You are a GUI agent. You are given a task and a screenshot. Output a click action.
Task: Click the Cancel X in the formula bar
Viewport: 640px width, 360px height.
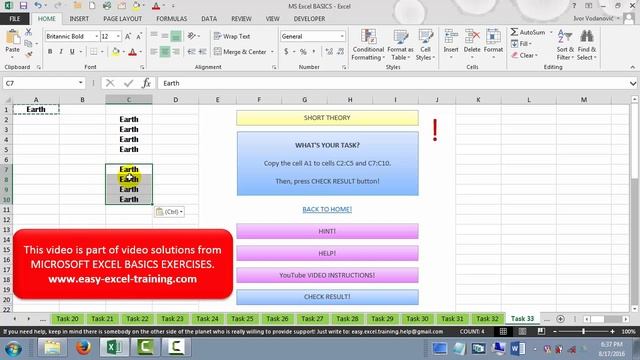coord(110,83)
